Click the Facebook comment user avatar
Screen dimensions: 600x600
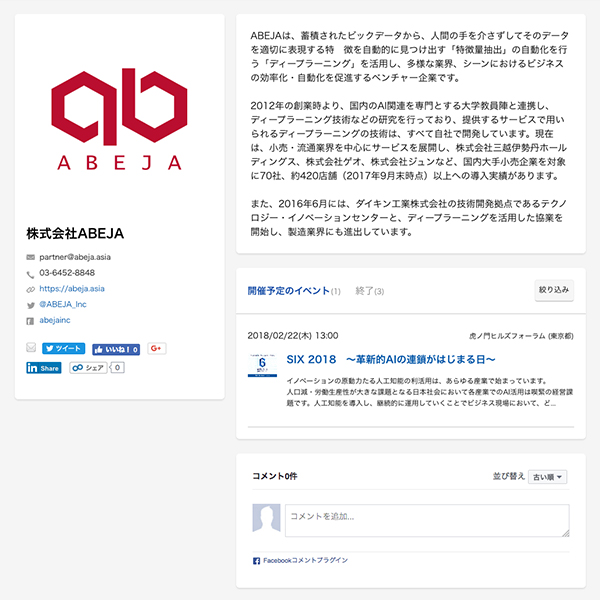(x=266, y=520)
